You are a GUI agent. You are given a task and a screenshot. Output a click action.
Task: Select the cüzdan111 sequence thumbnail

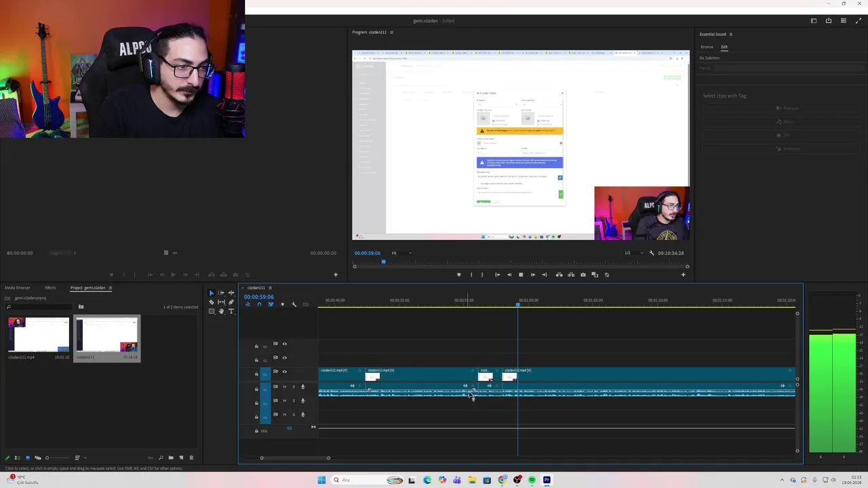(x=107, y=335)
